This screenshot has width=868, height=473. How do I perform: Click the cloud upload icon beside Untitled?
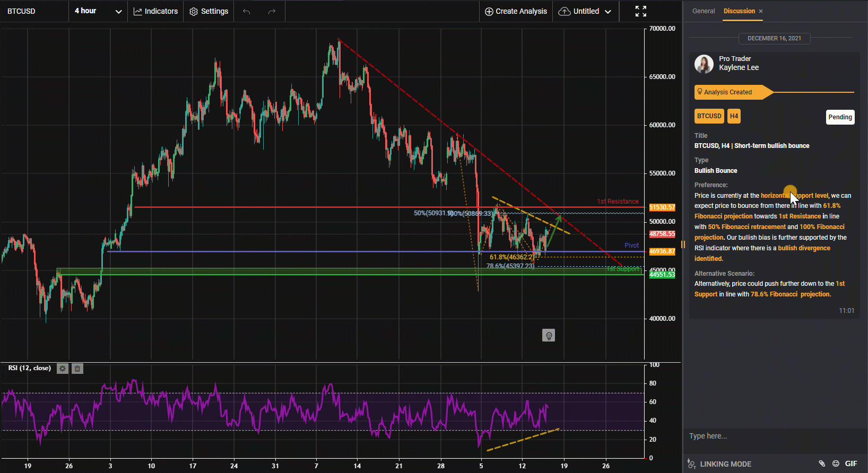(x=565, y=11)
